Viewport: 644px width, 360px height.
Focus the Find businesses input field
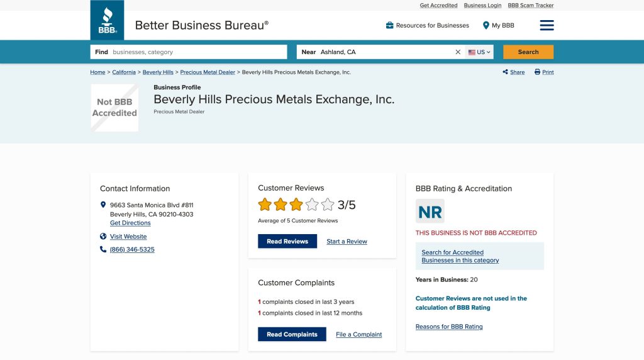tap(196, 52)
